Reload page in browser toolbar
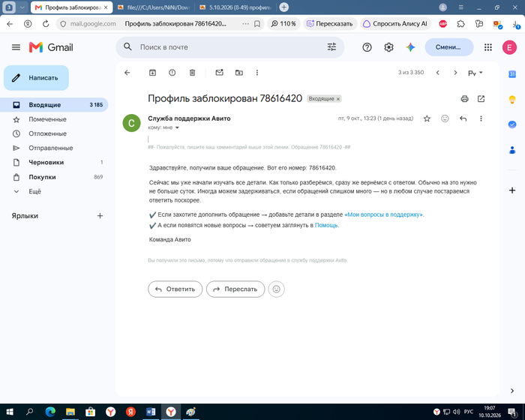The width and height of the screenshot is (525, 420). [x=46, y=24]
